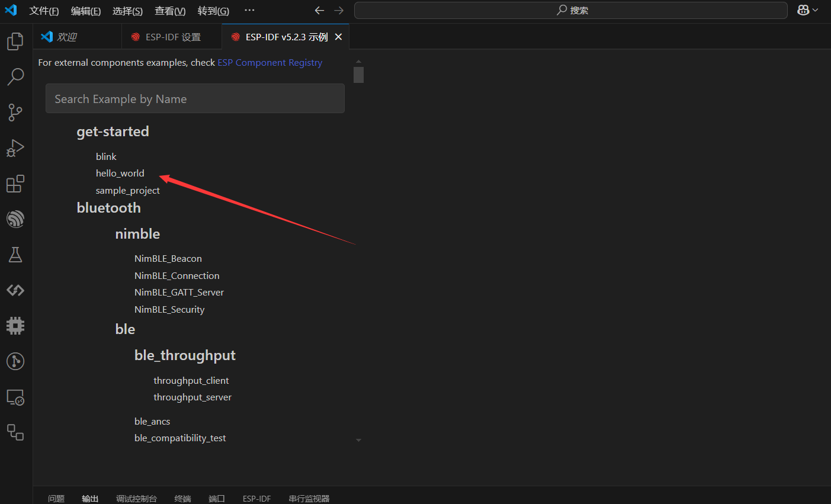Open the Extensions view
This screenshot has width=831, height=504.
pyautogui.click(x=15, y=184)
